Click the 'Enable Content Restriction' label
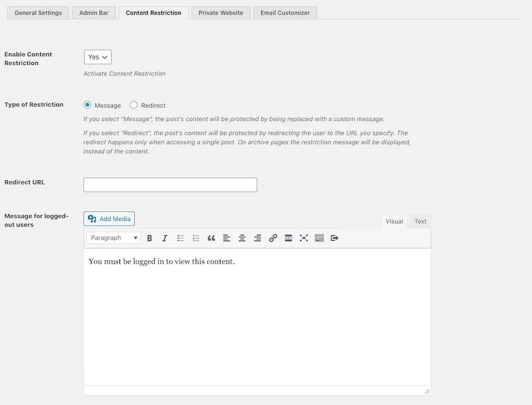The image size is (532, 405). pyautogui.click(x=28, y=59)
